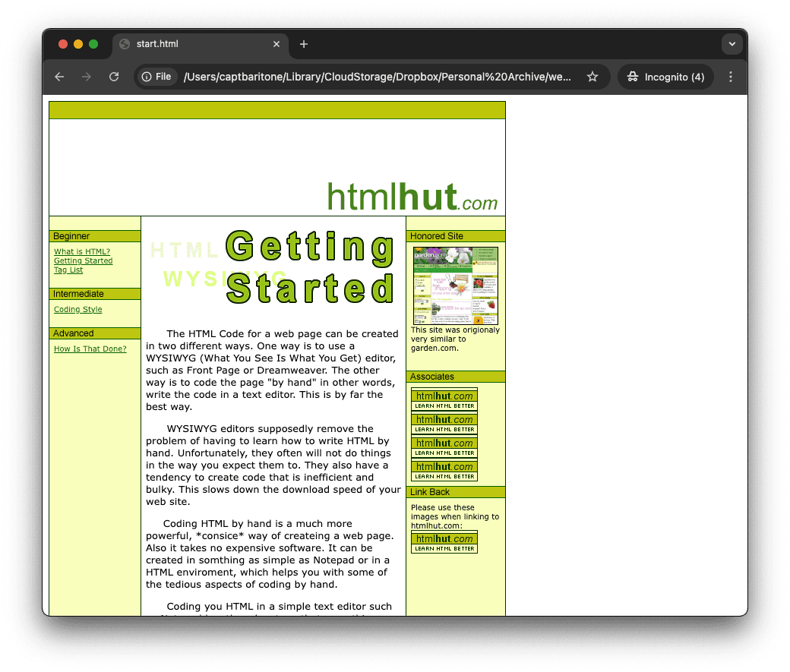Viewport: 790px width, 672px height.
Task: Select the start.html tab
Action: (190, 44)
